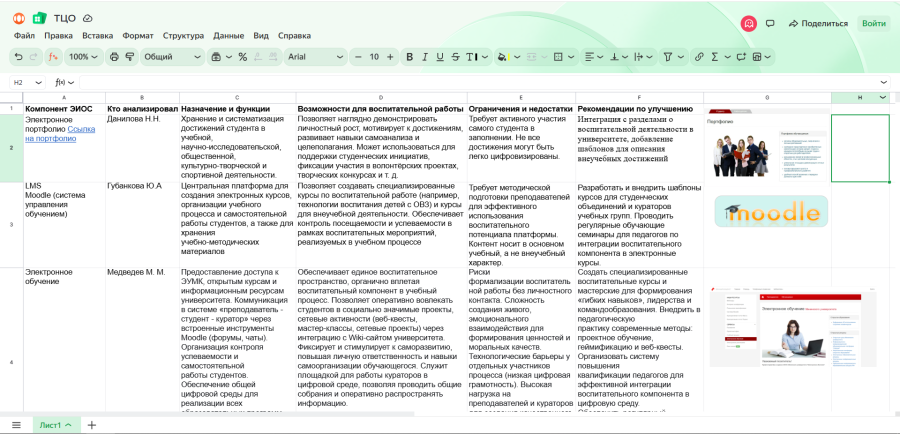Open the Вставка menu

pos(98,36)
